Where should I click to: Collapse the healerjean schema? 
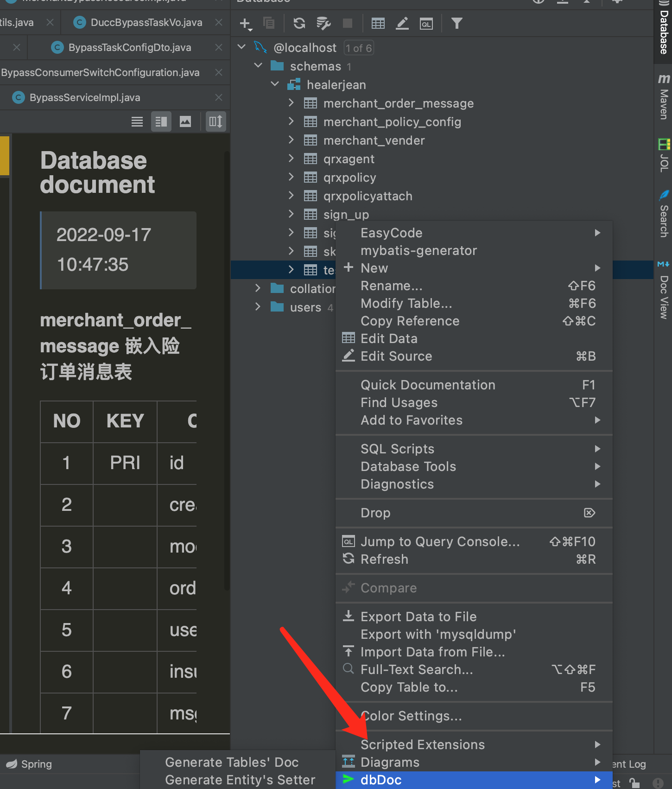[275, 84]
